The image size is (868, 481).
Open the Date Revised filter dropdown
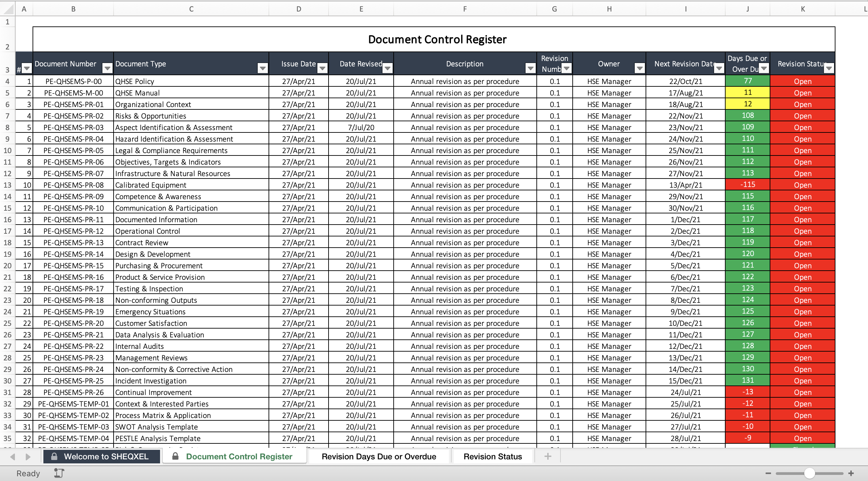coord(388,69)
